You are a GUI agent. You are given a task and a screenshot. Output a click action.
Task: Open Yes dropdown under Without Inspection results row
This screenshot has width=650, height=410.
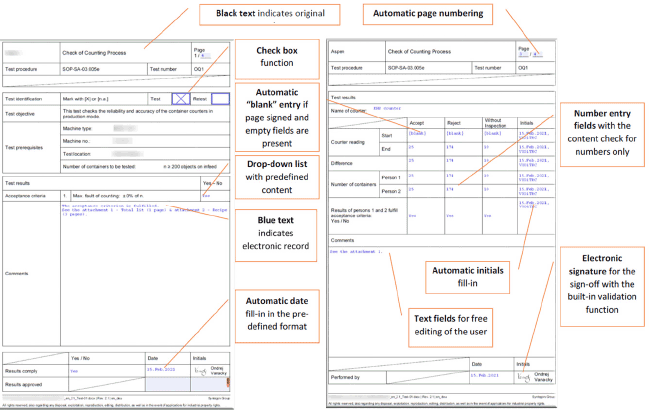[x=488, y=216]
